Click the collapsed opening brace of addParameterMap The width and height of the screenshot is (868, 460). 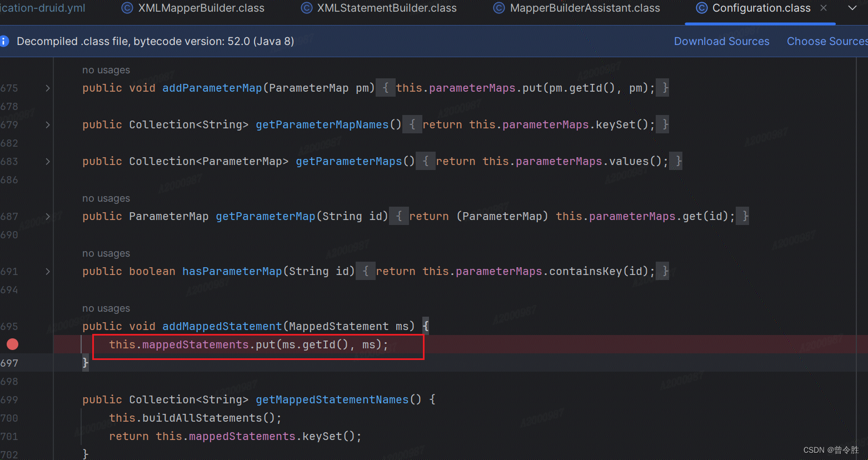point(386,88)
